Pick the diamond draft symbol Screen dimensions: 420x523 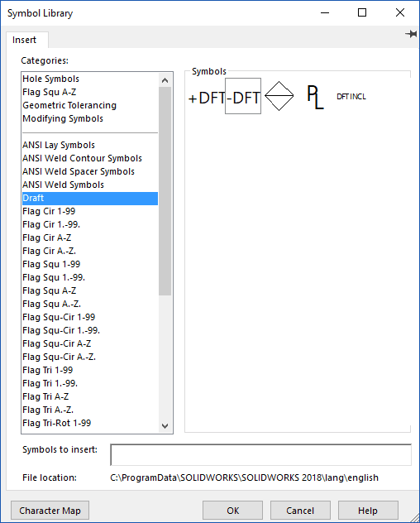point(279,96)
